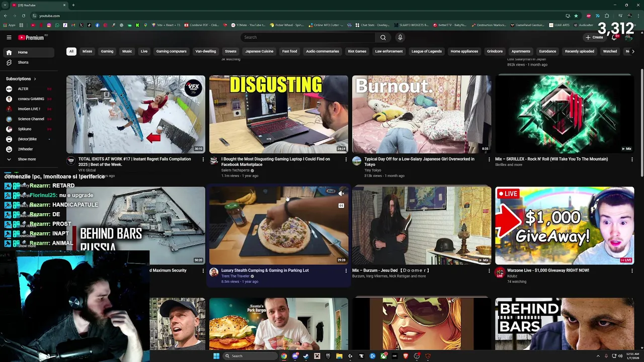Select the Recently uploaded chip
Screen dimensions: 644x362
click(x=579, y=51)
